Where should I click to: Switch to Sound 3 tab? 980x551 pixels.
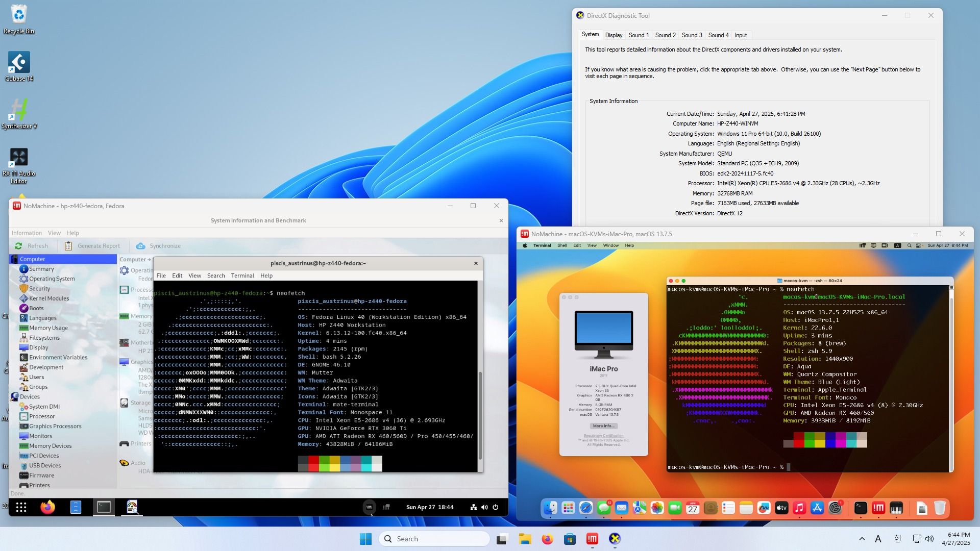click(x=692, y=35)
